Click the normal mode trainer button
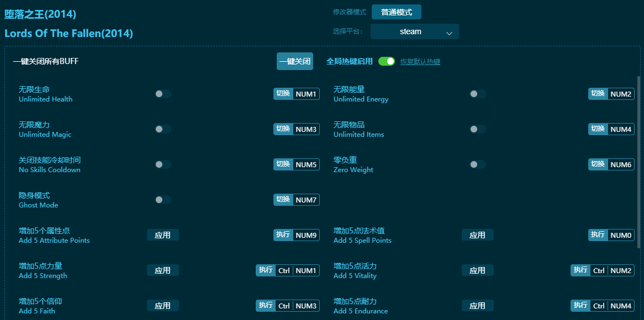Image resolution: width=644 pixels, height=320 pixels. coord(396,12)
